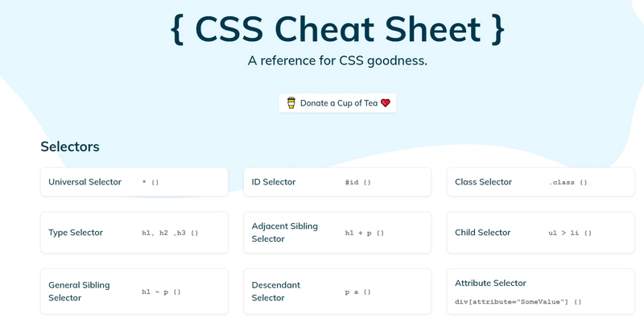Click the Donate a Cup of Tea button
Viewport: 644px width, 323px height.
(337, 103)
